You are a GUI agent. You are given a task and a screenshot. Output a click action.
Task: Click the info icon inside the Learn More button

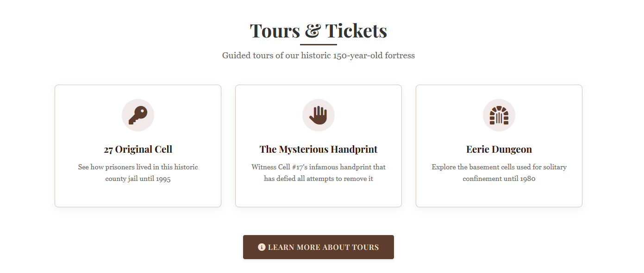[x=263, y=247]
